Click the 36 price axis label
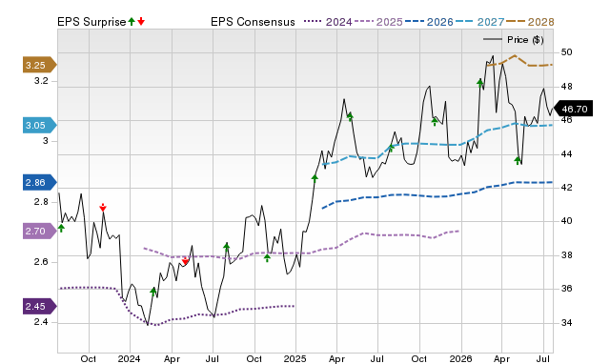This screenshot has height=364, width=610. (x=567, y=289)
